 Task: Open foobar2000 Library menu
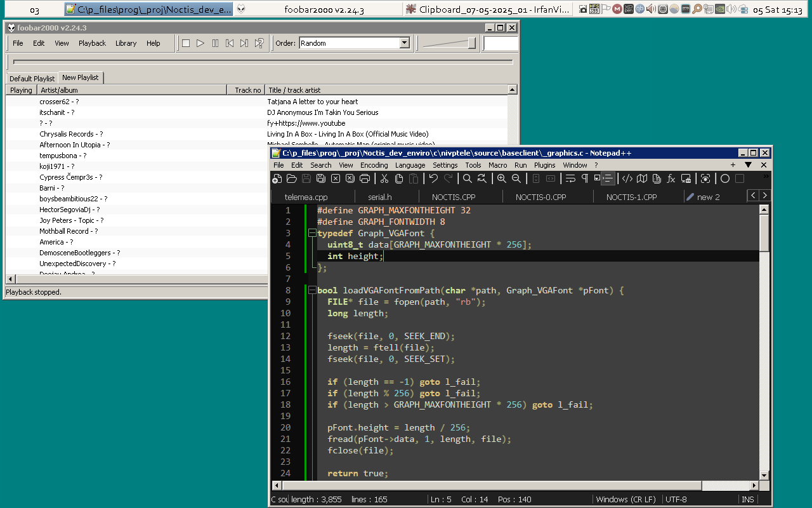pyautogui.click(x=126, y=43)
